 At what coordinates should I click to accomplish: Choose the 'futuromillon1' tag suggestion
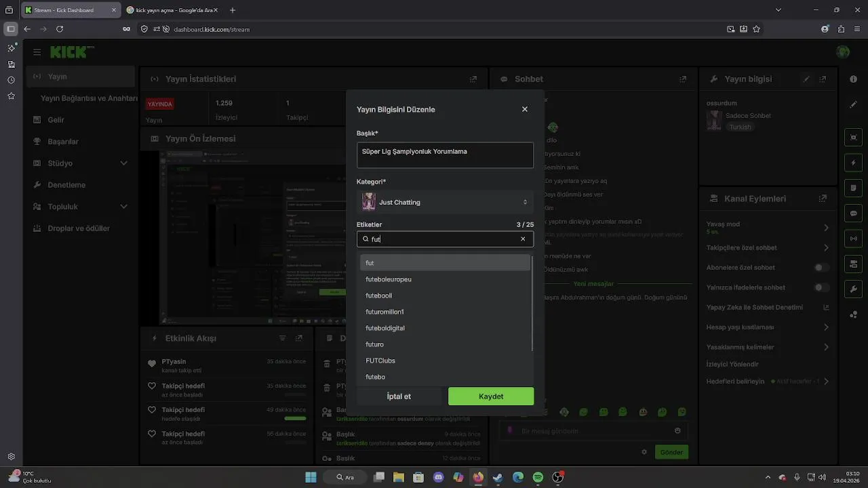[445, 312]
